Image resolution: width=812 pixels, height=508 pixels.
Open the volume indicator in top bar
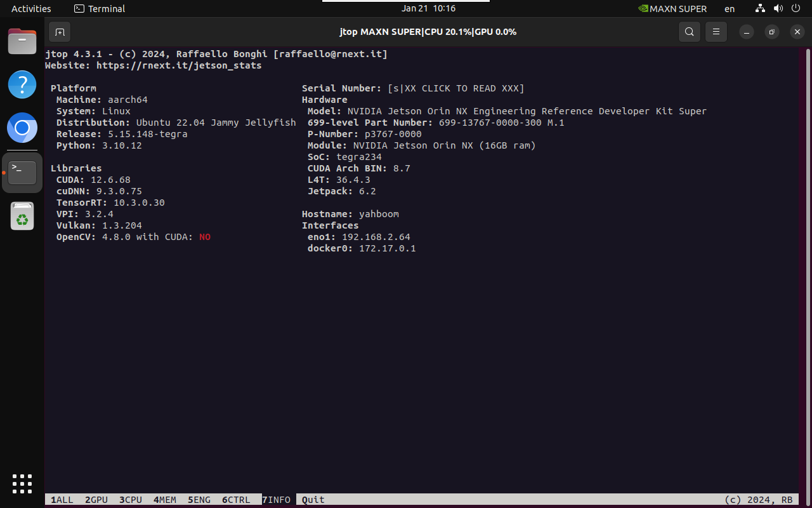click(778, 9)
